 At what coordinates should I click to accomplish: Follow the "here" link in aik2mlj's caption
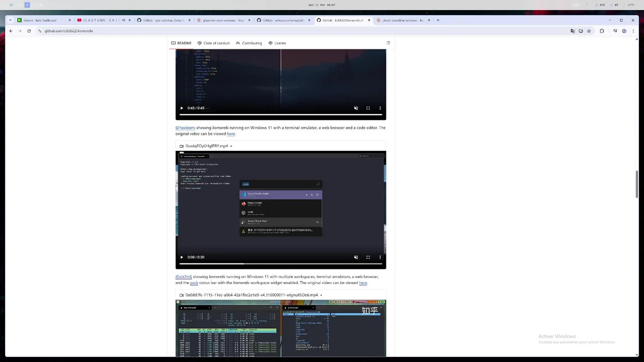363,283
